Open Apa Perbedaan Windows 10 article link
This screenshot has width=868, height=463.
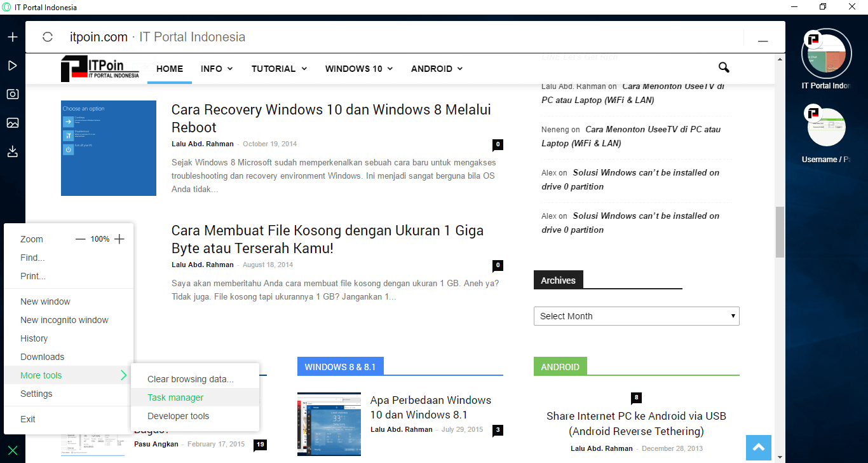pos(431,408)
